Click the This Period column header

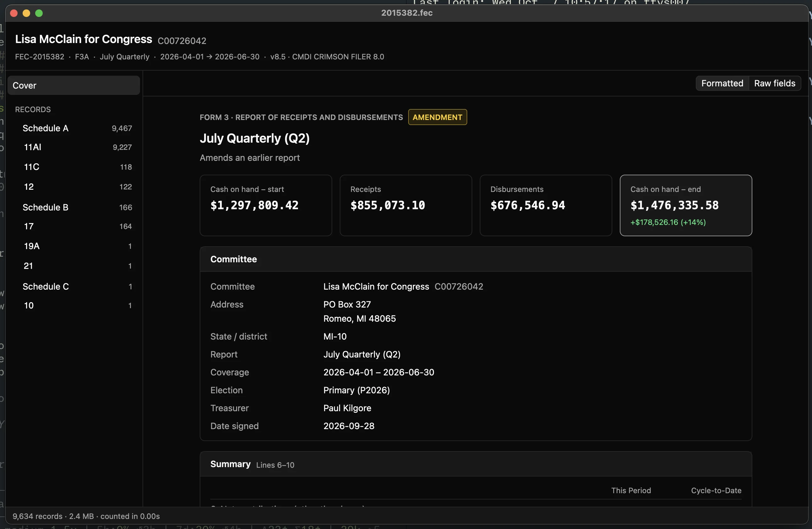[631, 490]
